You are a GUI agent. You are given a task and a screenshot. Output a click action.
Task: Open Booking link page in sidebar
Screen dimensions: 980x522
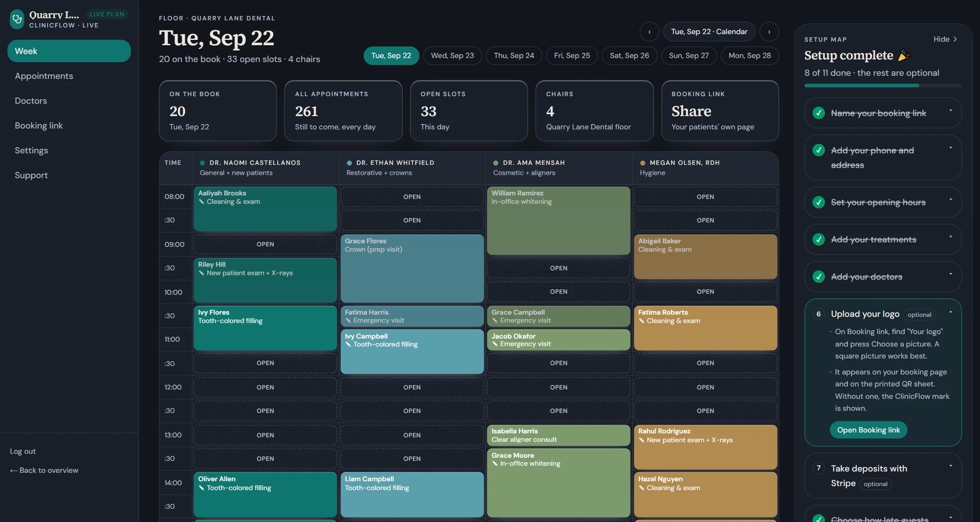pos(69,125)
